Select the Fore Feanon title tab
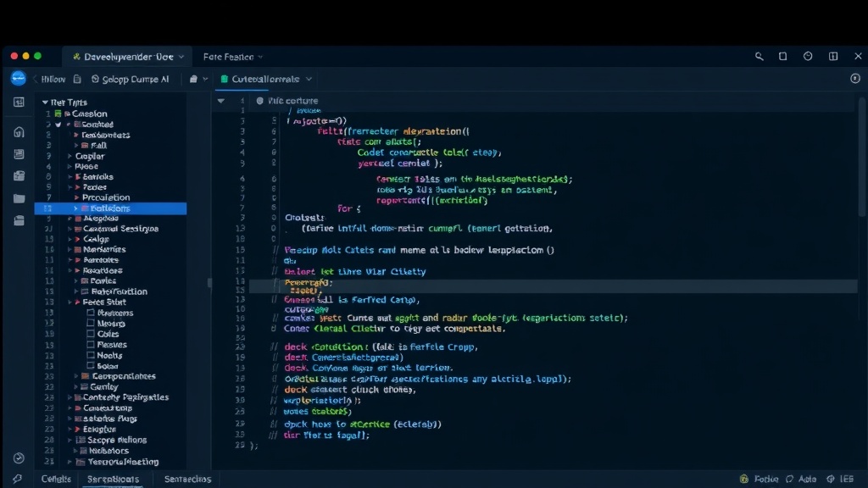The height and width of the screenshot is (488, 868). 228,57
